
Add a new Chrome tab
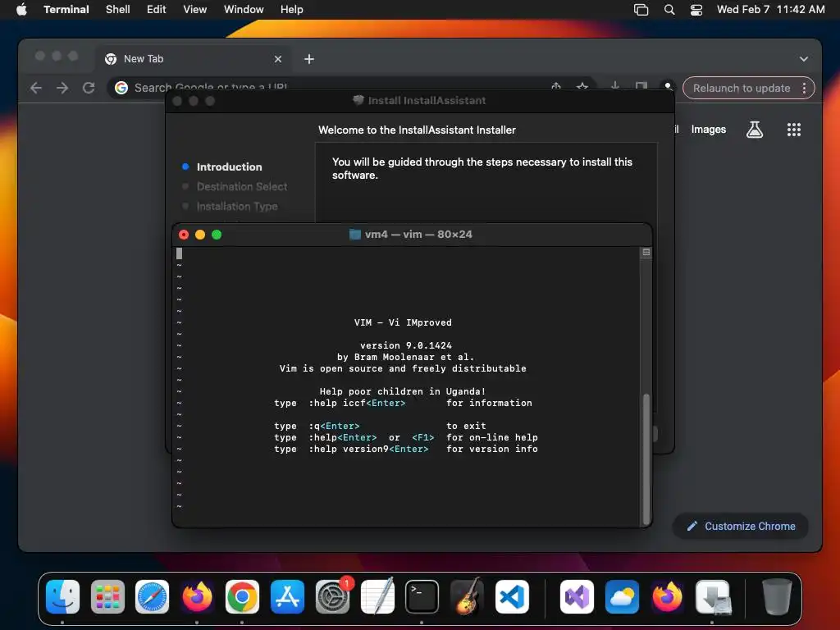(x=309, y=59)
